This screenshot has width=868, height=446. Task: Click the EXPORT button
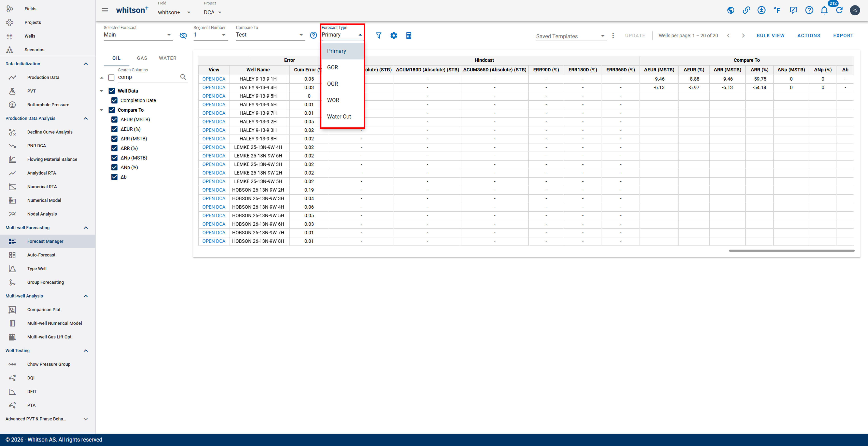click(843, 35)
